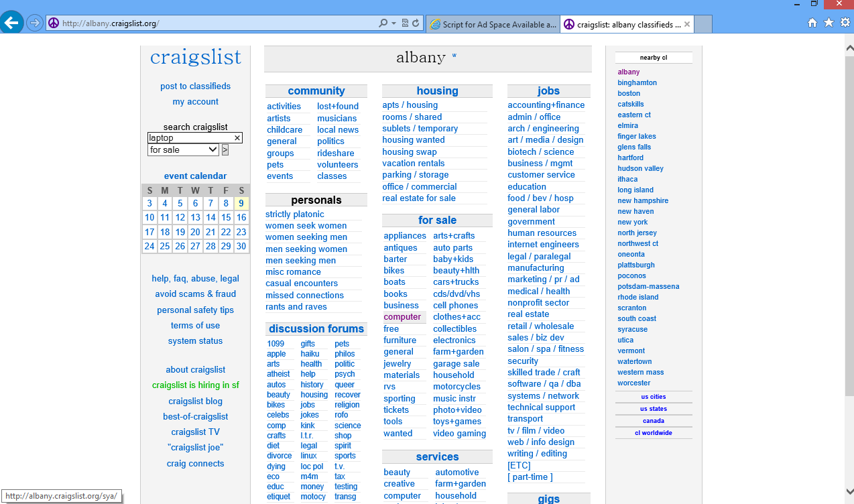Open the 'science' discussion forum

(347, 426)
